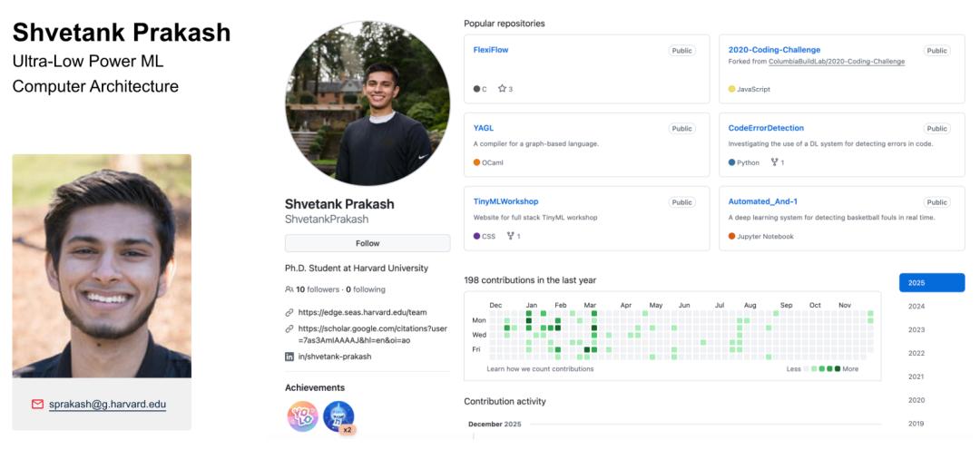Click the sprakash@g.harvard.edu email link

pyautogui.click(x=107, y=405)
